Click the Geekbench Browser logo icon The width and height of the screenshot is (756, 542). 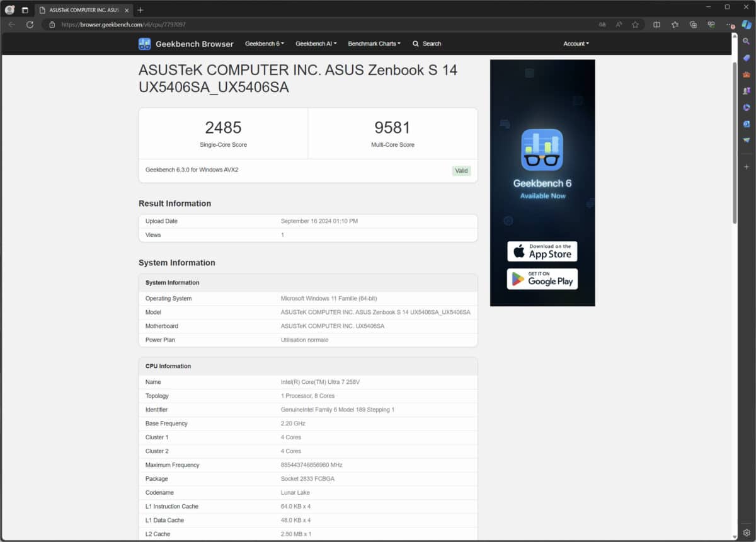[145, 43]
